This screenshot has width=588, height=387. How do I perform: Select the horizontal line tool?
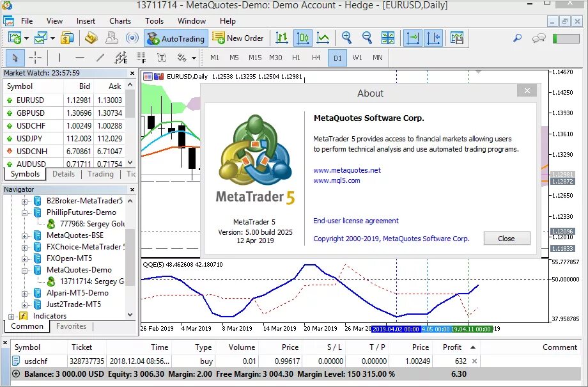[x=79, y=58]
